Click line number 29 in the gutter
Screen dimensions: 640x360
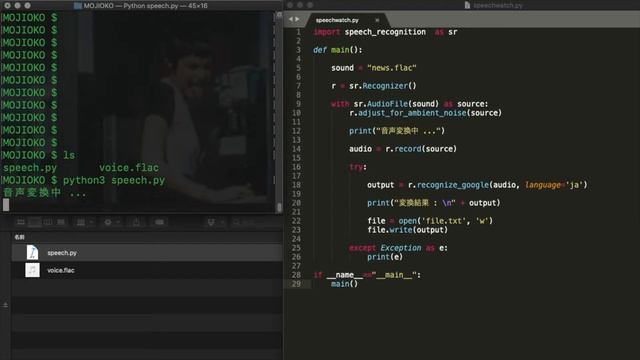pyautogui.click(x=297, y=284)
